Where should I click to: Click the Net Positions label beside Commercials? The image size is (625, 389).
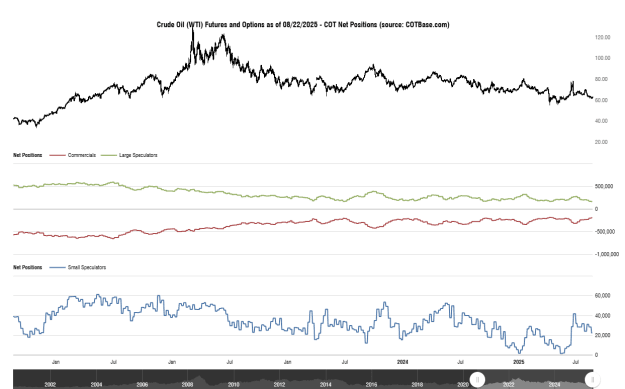pos(28,155)
